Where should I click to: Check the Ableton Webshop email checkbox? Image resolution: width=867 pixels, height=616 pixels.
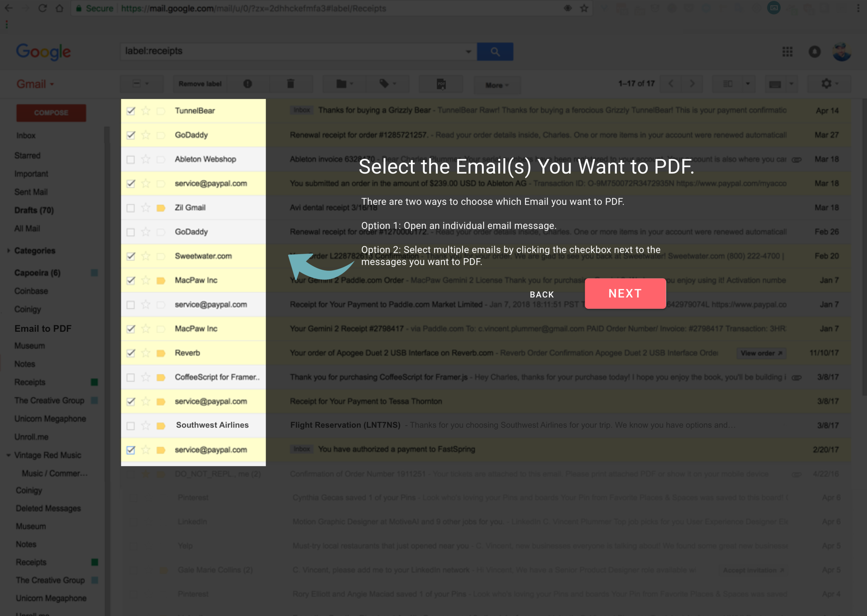pos(131,159)
